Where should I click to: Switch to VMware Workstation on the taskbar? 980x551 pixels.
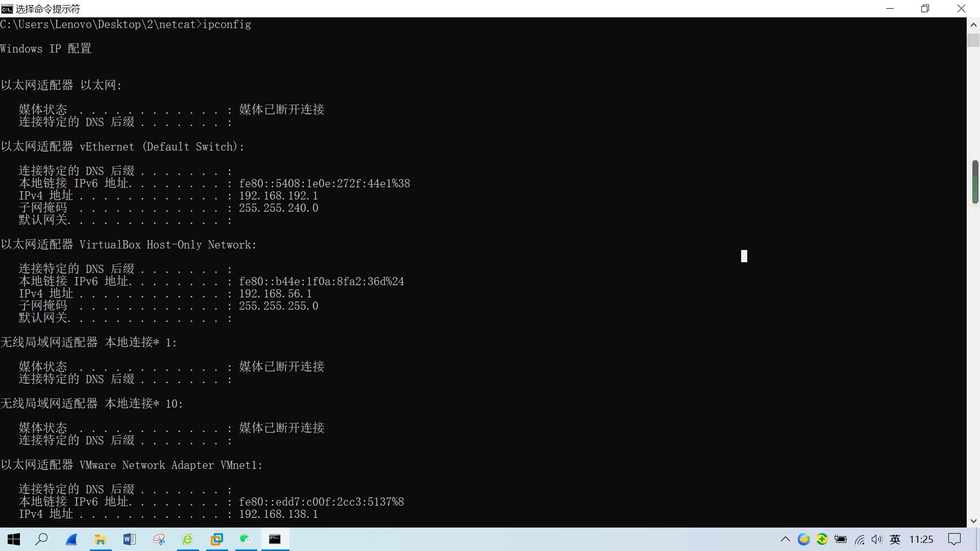pos(217,539)
